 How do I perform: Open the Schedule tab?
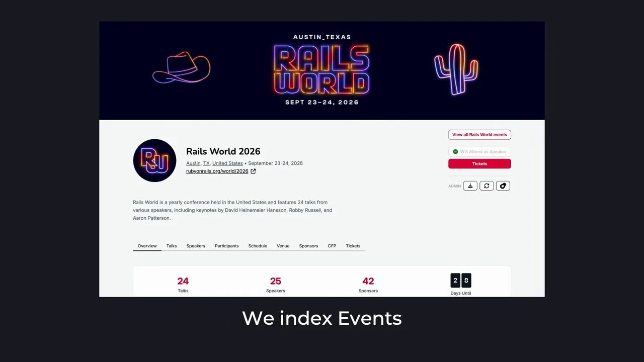[258, 246]
